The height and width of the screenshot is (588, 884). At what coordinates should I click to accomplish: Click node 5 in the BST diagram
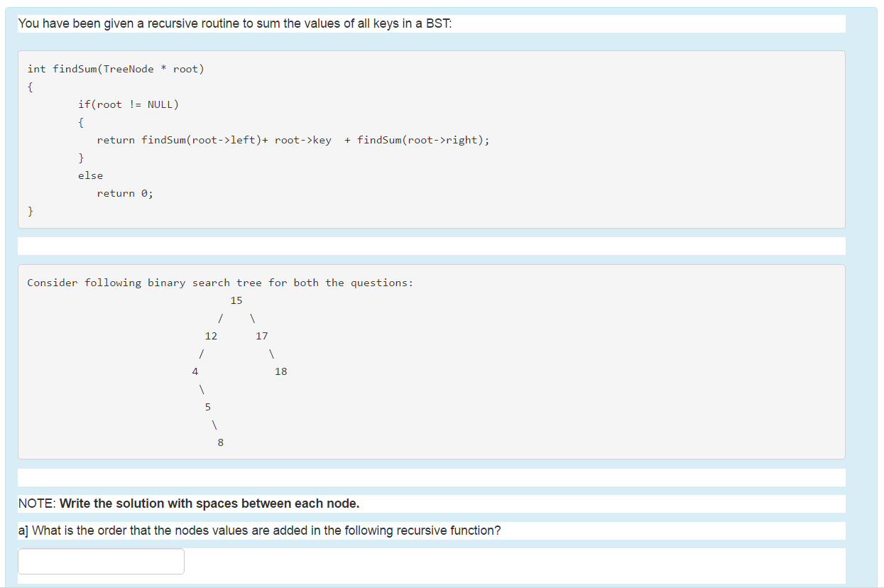click(207, 407)
